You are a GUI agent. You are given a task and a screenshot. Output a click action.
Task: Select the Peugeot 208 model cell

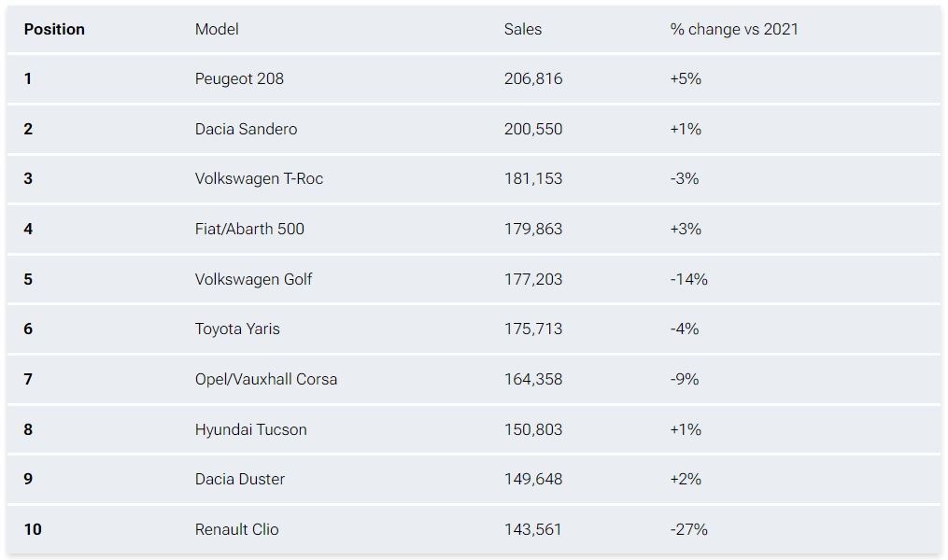(x=239, y=79)
